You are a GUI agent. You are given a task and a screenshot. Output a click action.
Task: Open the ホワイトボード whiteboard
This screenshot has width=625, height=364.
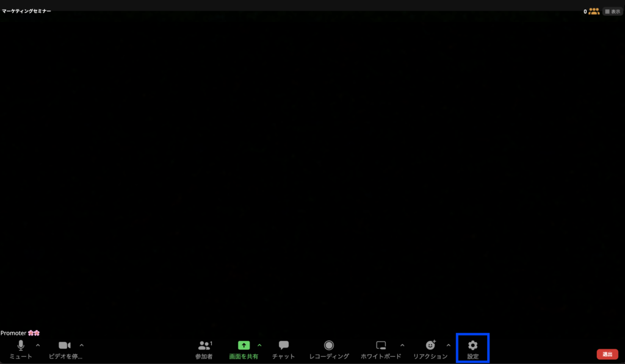coord(381,346)
